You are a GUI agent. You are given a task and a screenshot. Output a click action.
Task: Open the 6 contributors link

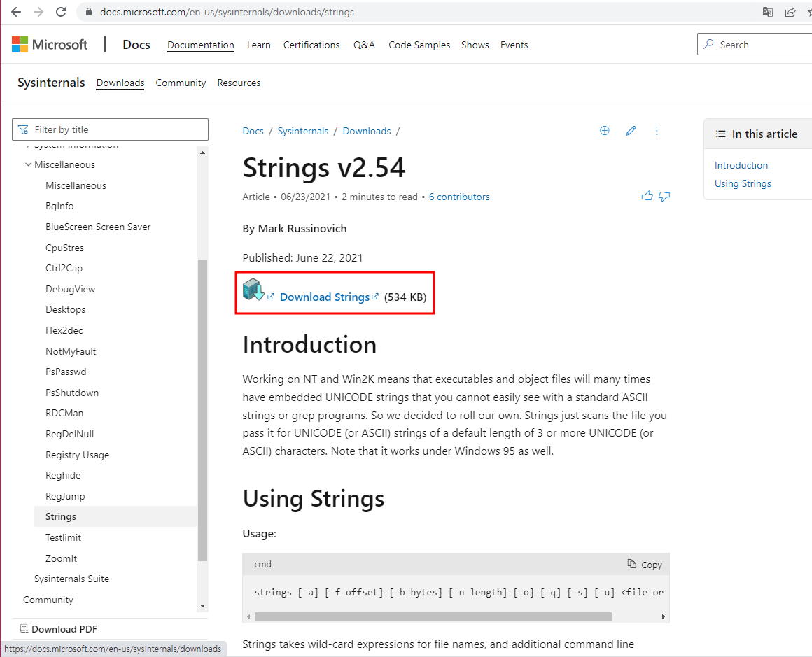click(458, 197)
